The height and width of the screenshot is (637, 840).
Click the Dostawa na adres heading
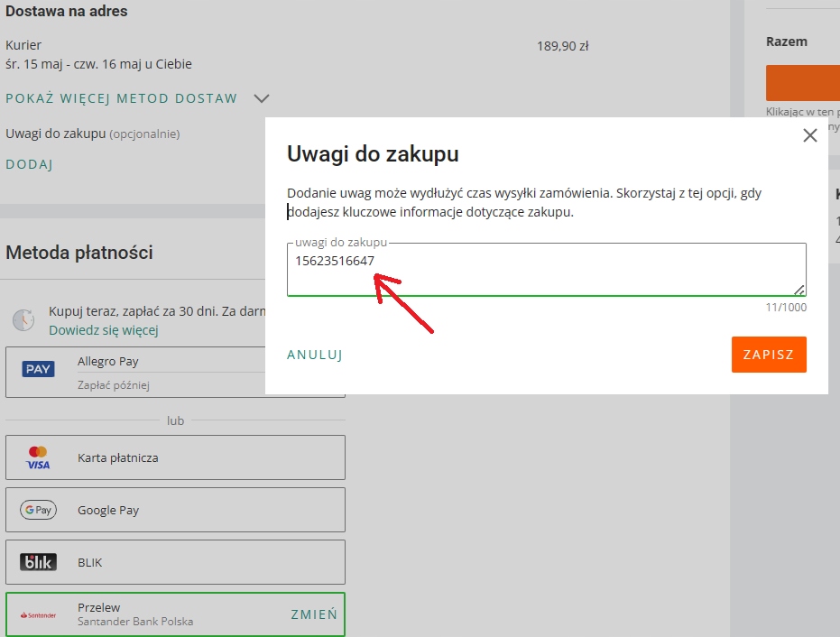pos(67,11)
